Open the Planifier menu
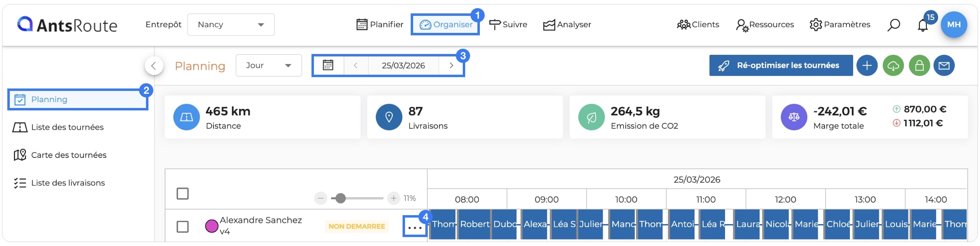980x246 pixels. click(x=380, y=25)
